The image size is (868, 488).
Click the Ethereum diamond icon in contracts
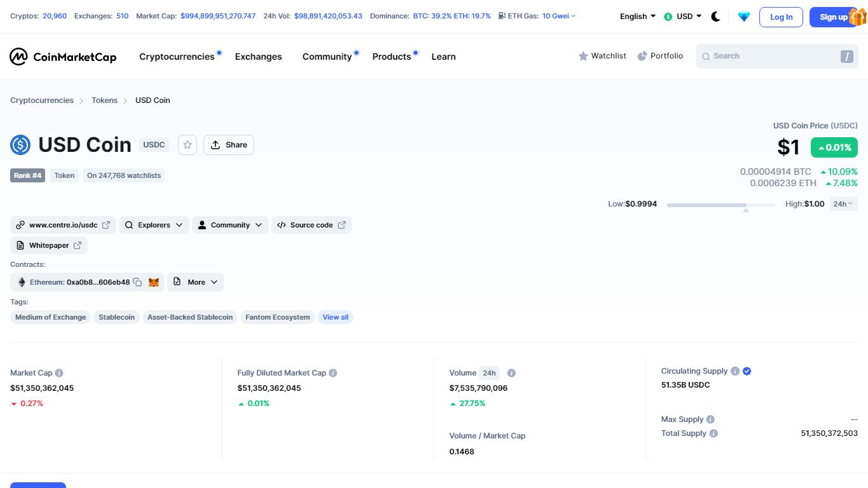(x=22, y=282)
